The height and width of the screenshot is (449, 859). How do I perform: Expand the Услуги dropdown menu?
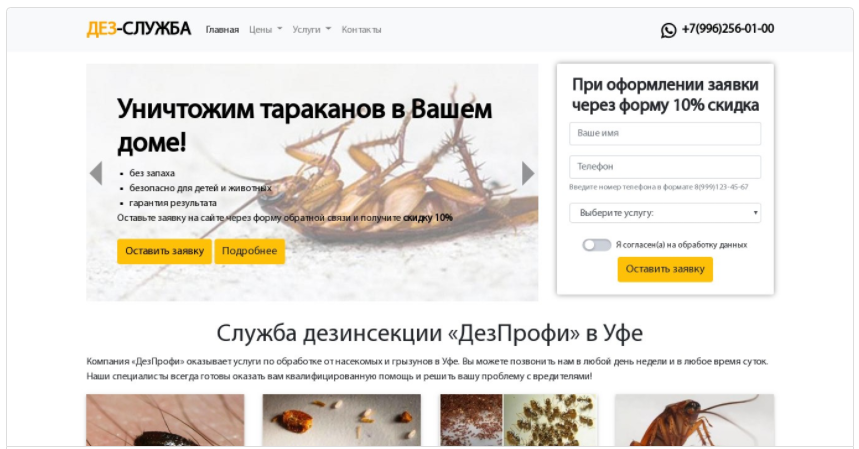(311, 30)
